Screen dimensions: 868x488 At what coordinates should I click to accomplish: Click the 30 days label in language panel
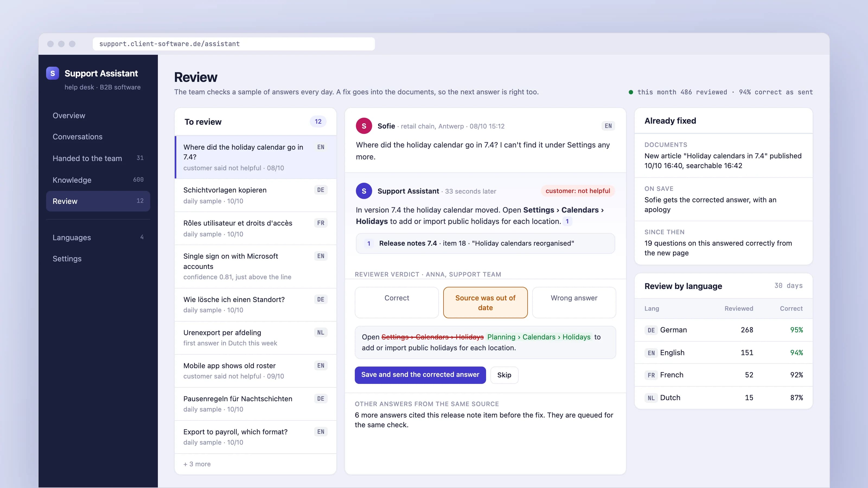pos(789,285)
